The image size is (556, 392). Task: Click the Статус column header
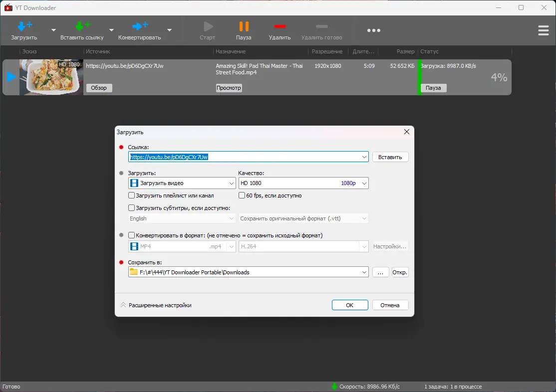point(429,51)
